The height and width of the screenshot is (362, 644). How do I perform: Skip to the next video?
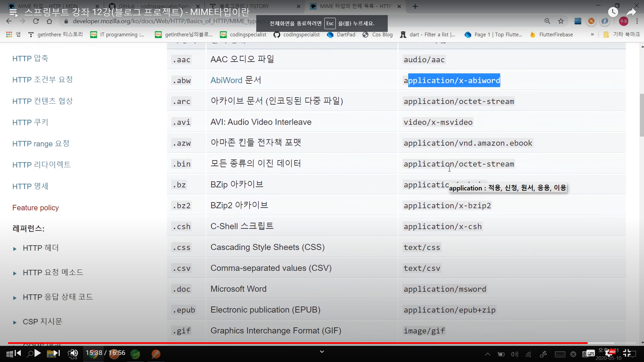(x=56, y=353)
